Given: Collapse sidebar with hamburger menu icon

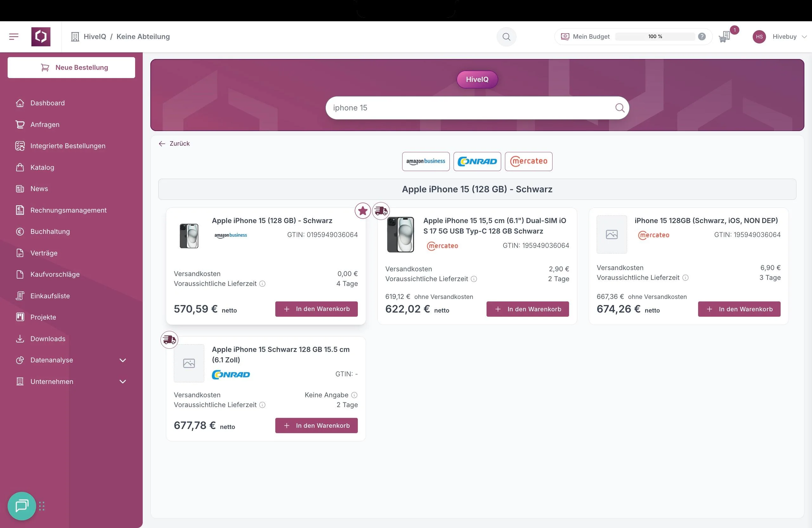Looking at the screenshot, I should (x=14, y=36).
